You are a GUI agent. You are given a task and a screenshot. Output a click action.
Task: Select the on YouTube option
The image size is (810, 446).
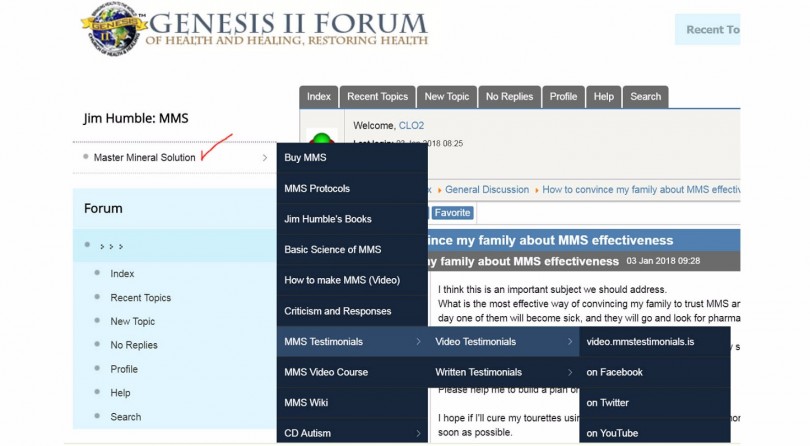click(615, 434)
